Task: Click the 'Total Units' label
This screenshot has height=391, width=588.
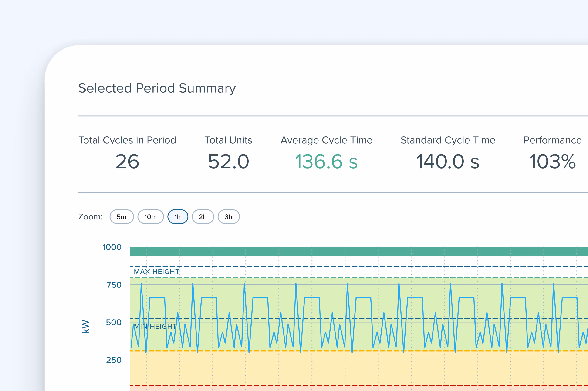Action: [x=228, y=140]
